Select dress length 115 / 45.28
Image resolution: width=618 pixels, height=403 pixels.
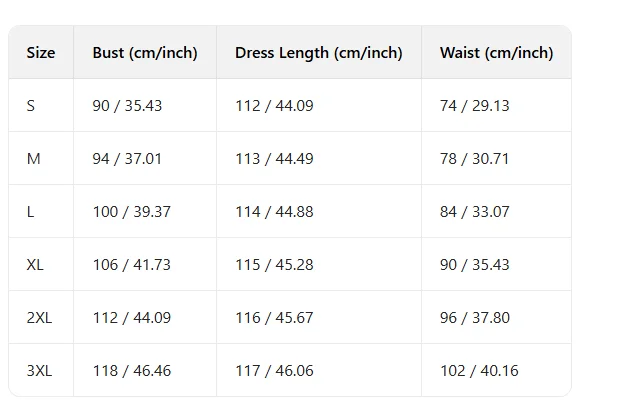274,265
